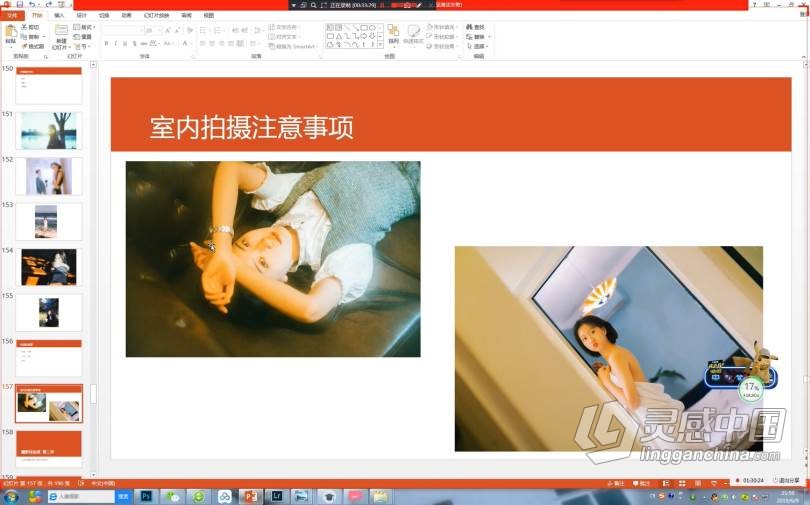Select slide 150 thumbnail
Screen dimensions: 810x505
49,86
